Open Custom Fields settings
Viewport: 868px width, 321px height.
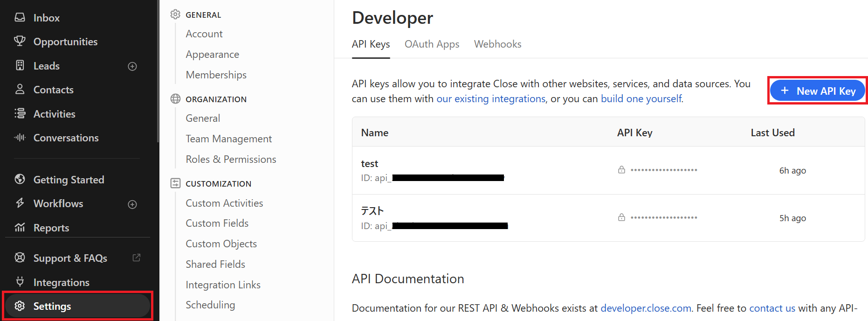pos(217,223)
